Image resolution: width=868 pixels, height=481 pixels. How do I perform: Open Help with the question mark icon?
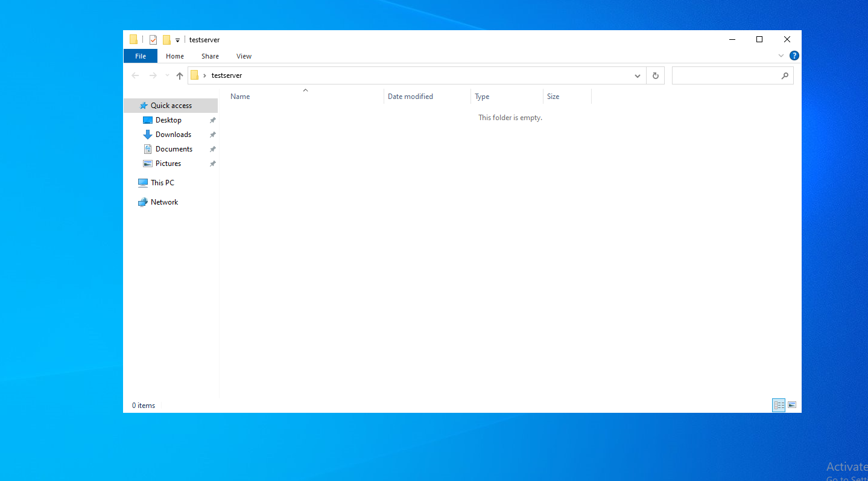click(x=794, y=56)
